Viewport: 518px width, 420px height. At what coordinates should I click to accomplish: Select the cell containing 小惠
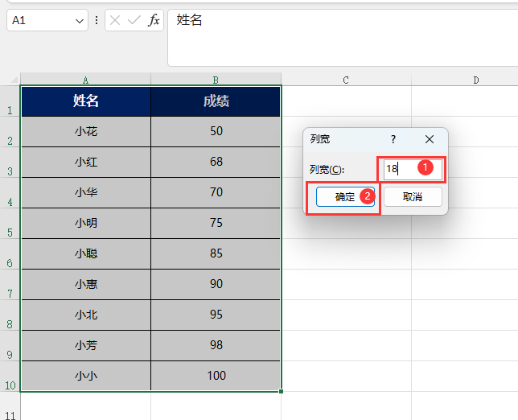point(86,285)
